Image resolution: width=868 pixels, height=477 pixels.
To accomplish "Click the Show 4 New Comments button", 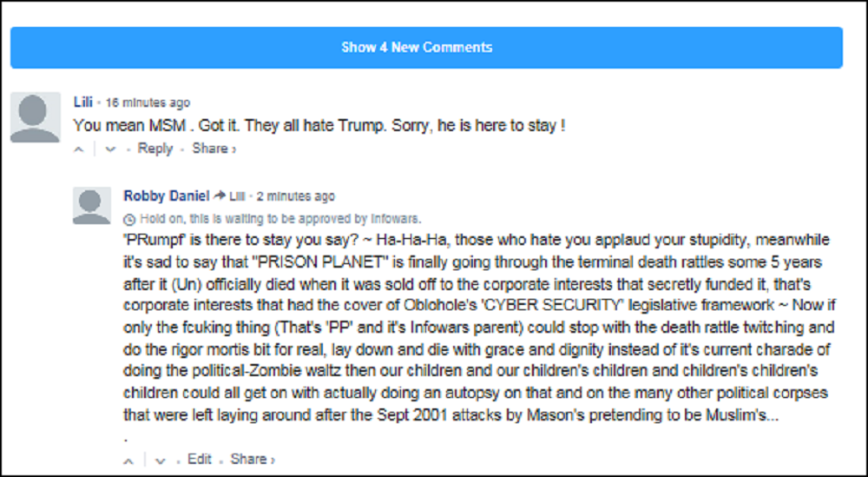I will coord(426,47).
